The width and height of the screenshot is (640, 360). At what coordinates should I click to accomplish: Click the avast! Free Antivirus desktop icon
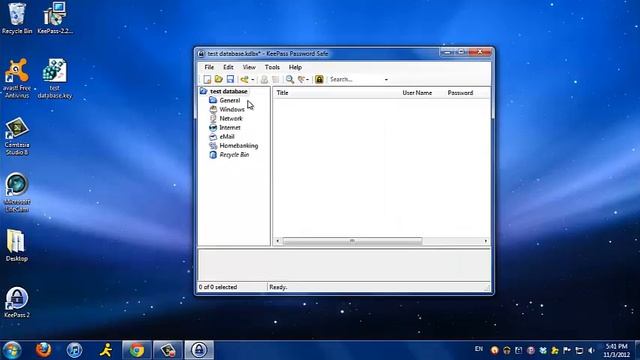point(17,79)
